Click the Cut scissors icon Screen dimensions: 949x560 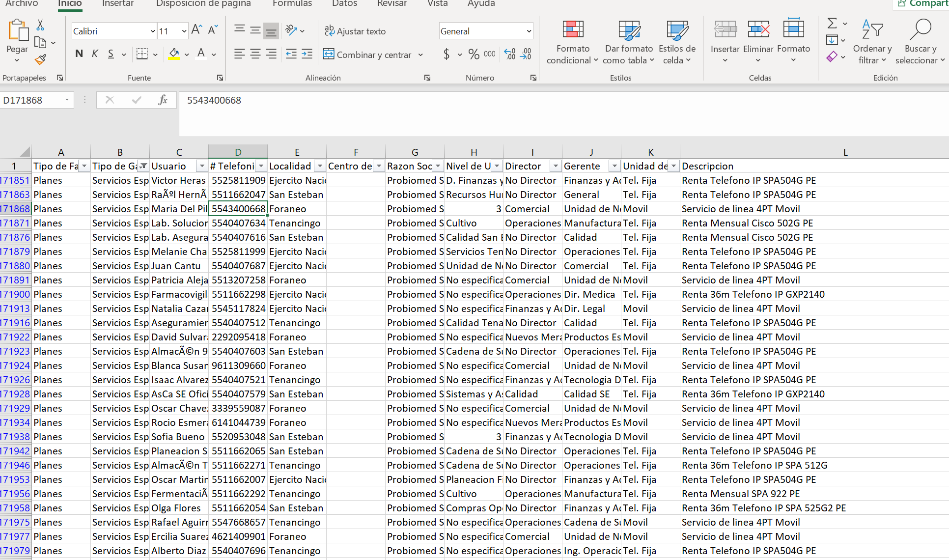click(x=40, y=25)
